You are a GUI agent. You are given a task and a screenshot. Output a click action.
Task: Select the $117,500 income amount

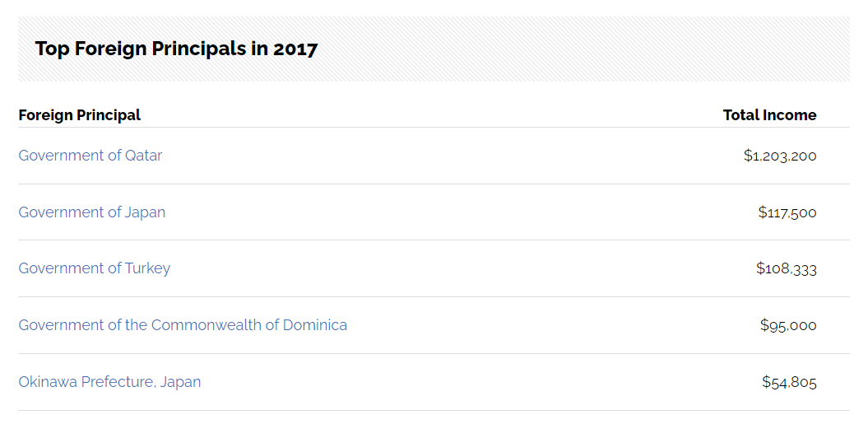[787, 212]
